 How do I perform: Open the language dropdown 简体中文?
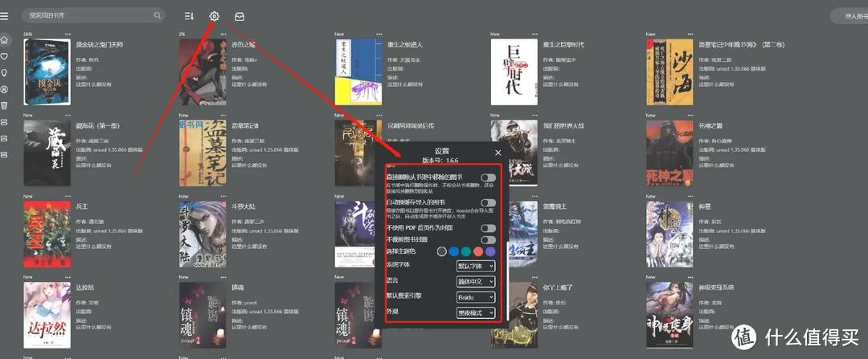tap(476, 282)
